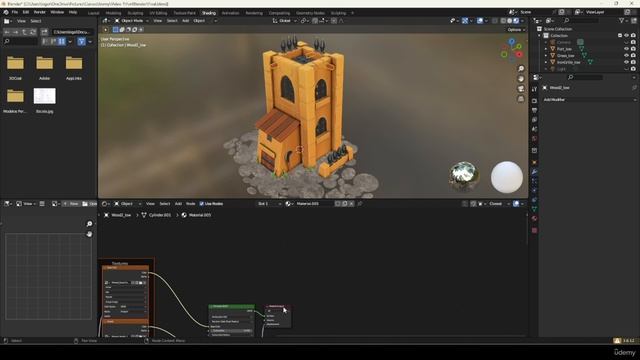Toggle viewport overlays button
The height and width of the screenshot is (360, 640).
pos(480,21)
